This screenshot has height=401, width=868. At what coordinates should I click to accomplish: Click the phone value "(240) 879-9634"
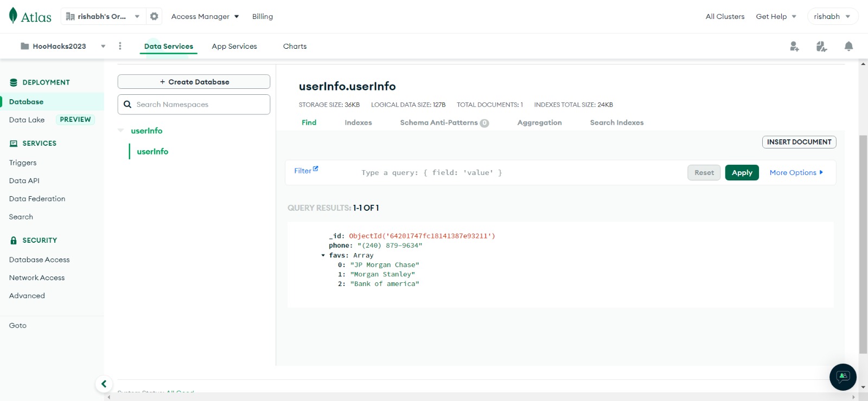click(390, 245)
